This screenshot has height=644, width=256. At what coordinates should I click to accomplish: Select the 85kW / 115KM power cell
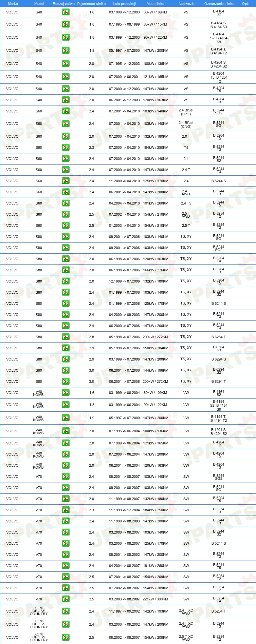tap(155, 24)
